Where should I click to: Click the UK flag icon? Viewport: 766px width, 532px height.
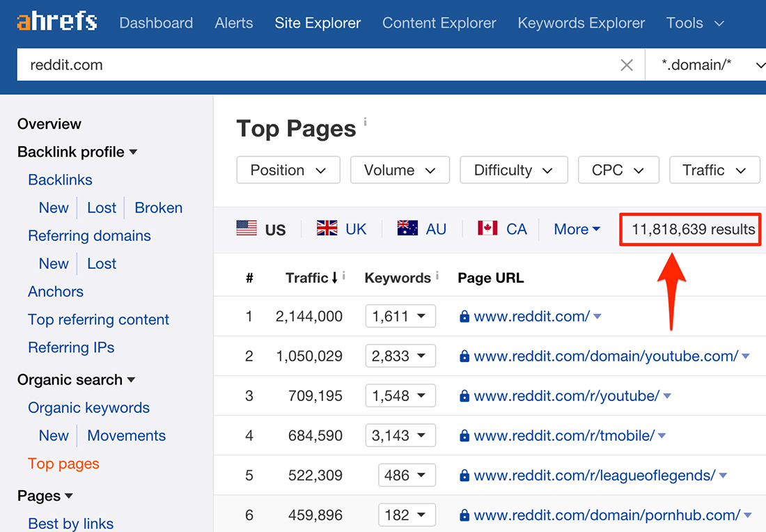327,228
